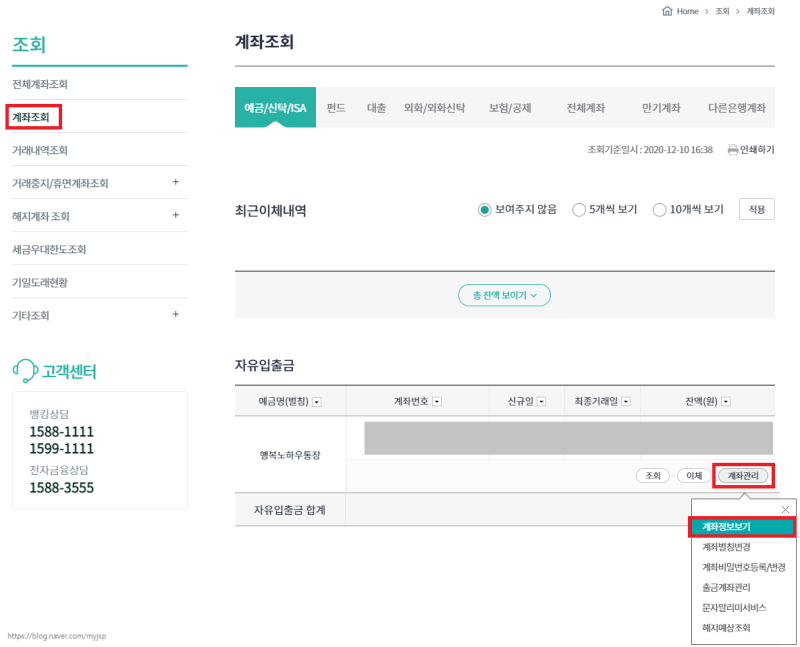
Task: Expand the 해지계좌 조회 menu
Action: point(176,216)
